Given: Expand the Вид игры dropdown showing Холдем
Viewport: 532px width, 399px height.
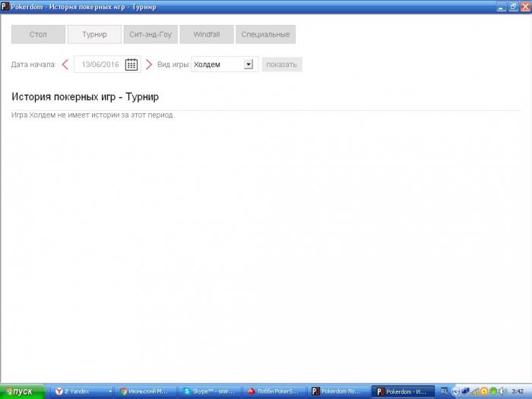Looking at the screenshot, I should tap(223, 64).
